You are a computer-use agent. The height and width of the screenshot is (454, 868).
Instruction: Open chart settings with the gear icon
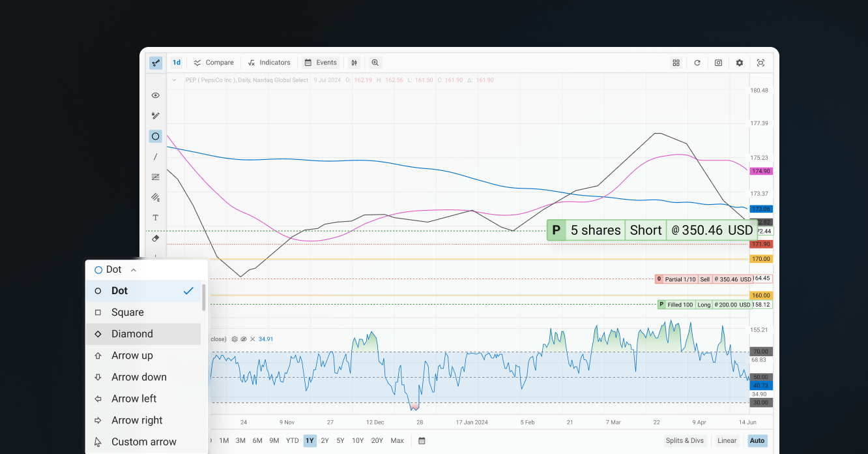739,63
